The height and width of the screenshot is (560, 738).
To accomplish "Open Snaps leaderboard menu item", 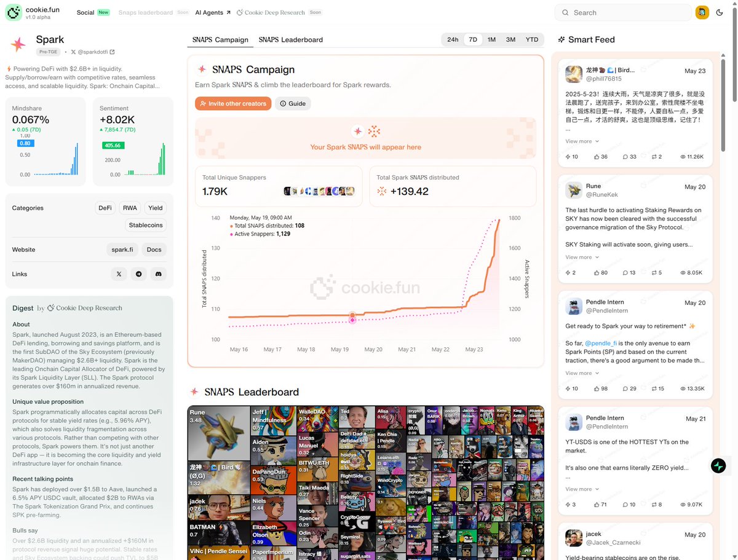I will [x=146, y=12].
